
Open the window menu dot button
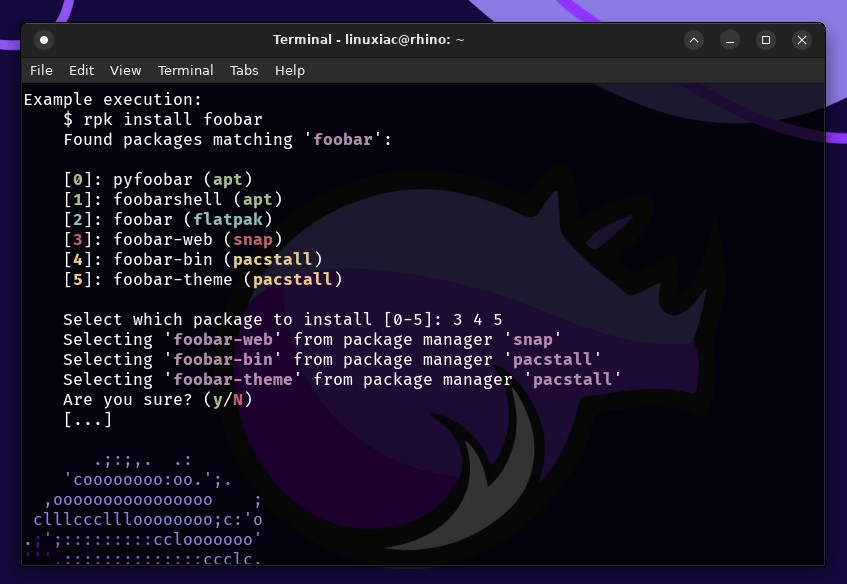(44, 40)
